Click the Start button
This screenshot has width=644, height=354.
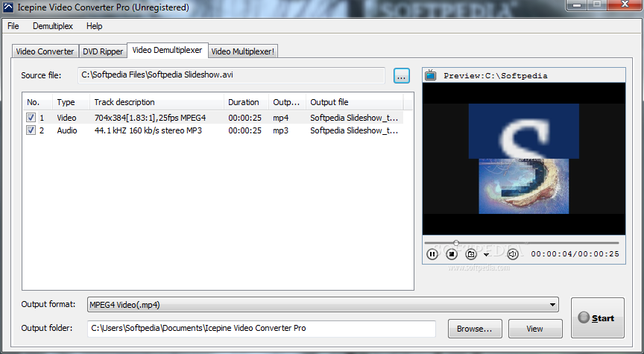coord(597,318)
